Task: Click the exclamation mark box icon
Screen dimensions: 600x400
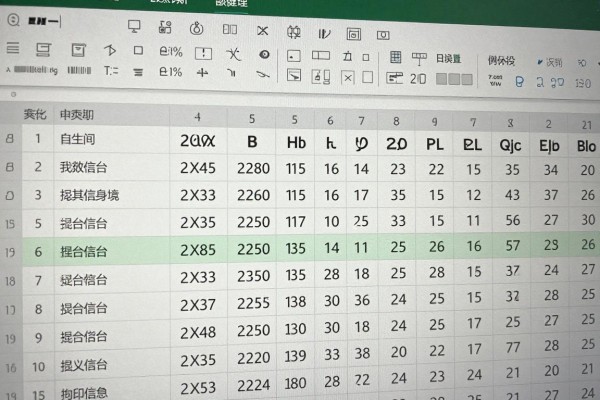Action: (x=203, y=54)
